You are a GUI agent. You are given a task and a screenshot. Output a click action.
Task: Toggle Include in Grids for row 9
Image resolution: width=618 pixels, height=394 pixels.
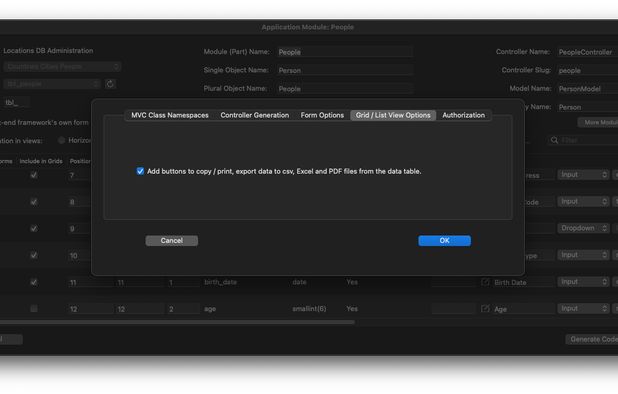coord(34,229)
